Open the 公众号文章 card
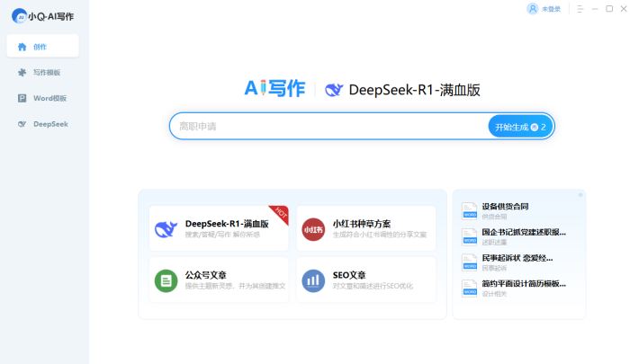The image size is (630, 364). coord(219,280)
